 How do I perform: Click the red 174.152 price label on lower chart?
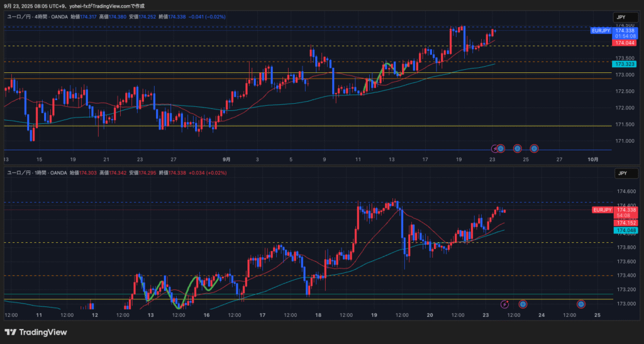(625, 223)
